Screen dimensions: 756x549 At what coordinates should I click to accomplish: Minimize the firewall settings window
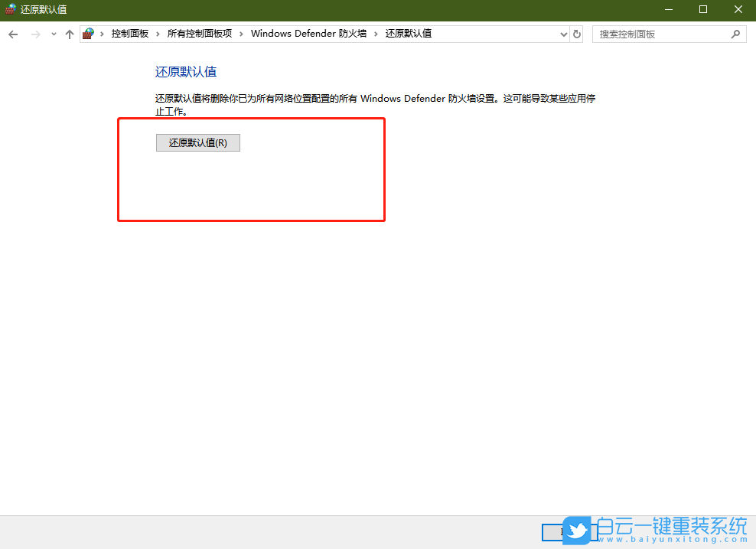pos(668,9)
